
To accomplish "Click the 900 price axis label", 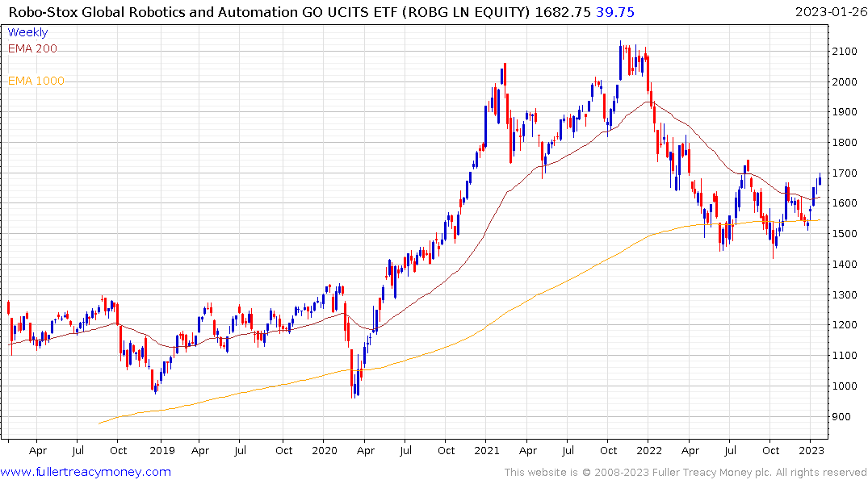I will coord(841,416).
